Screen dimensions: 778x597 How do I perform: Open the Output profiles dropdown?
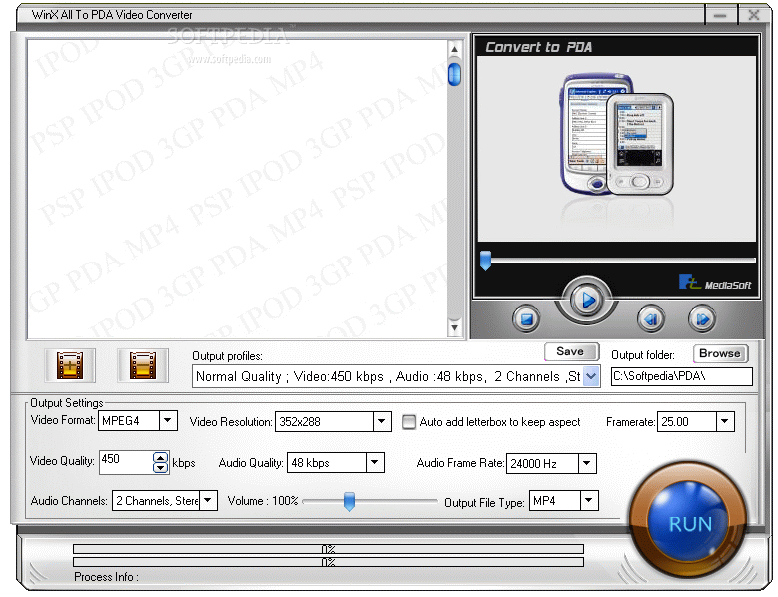coord(591,376)
